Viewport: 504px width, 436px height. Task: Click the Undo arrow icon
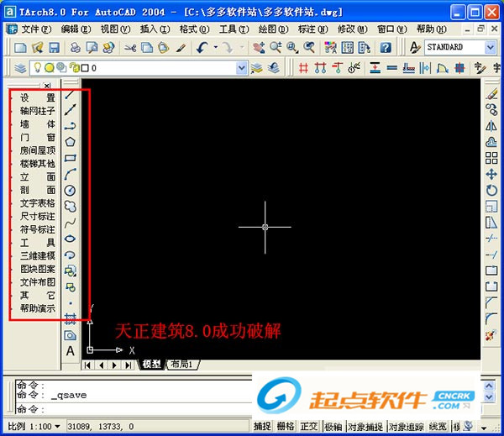pos(202,48)
